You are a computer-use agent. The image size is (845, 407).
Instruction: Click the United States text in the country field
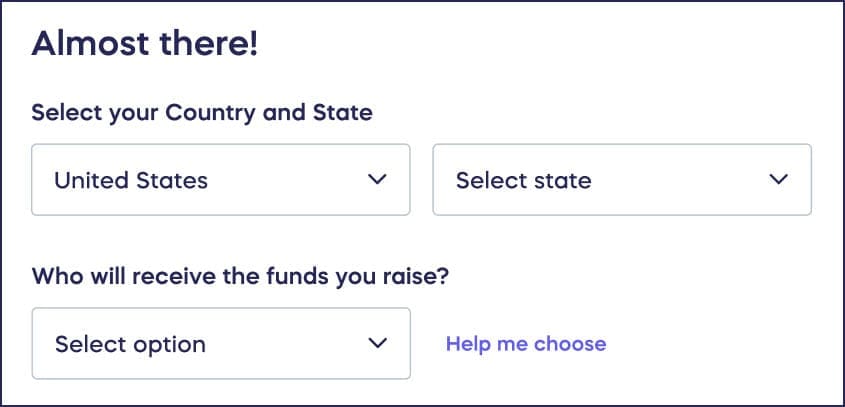point(131,181)
